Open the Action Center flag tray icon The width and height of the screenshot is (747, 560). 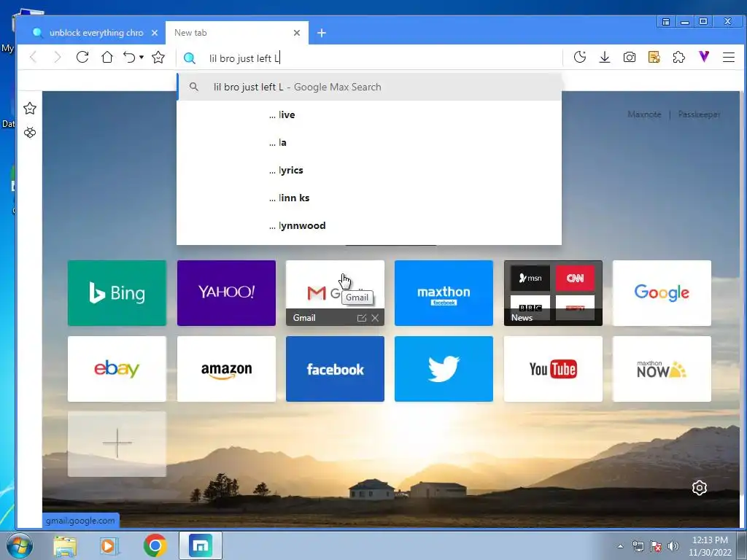(x=656, y=546)
